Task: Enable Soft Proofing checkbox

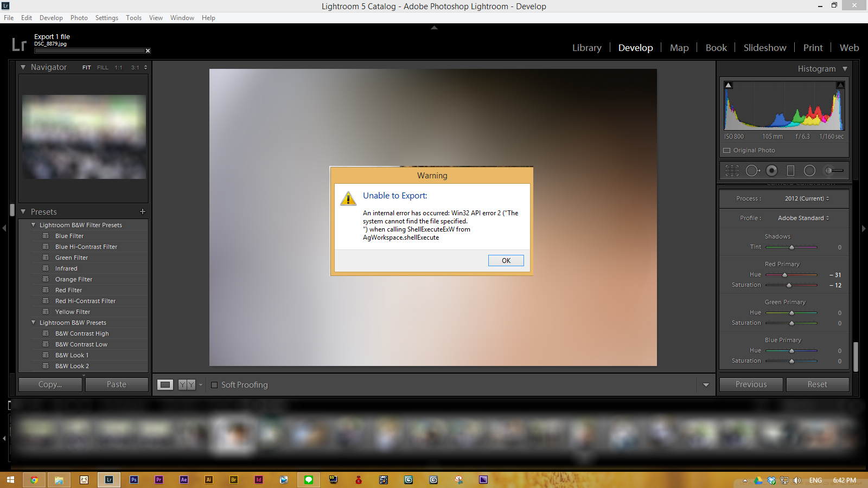Action: 214,385
